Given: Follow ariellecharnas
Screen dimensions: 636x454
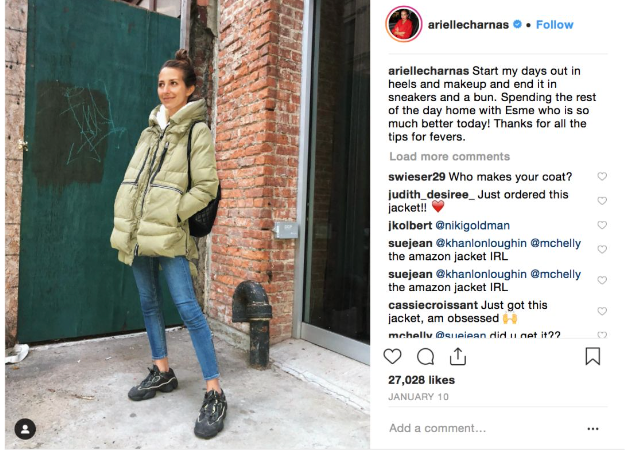Looking at the screenshot, I should coord(554,25).
